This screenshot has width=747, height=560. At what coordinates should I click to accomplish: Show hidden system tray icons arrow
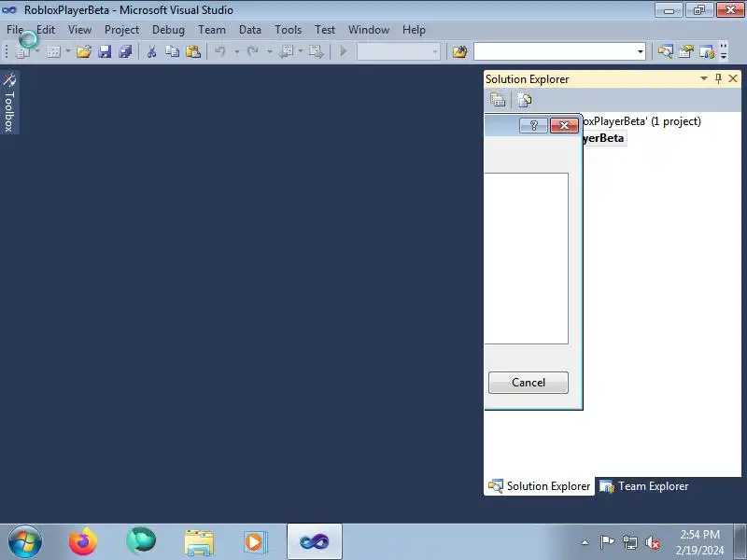[x=585, y=542]
